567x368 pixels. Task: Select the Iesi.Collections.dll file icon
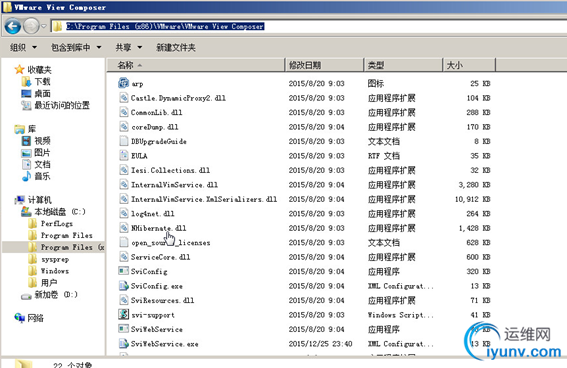(x=124, y=170)
